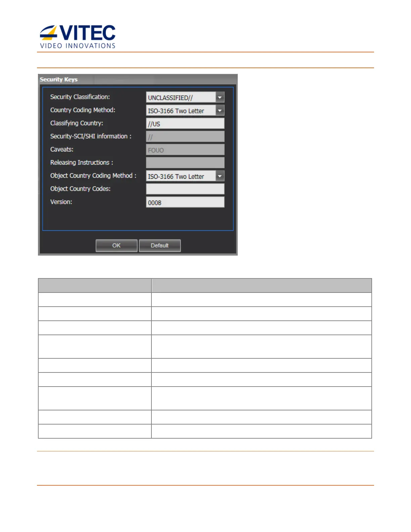The height and width of the screenshot is (532, 411).
Task: Click the Caveats field showing FOUO
Action: tap(185, 150)
